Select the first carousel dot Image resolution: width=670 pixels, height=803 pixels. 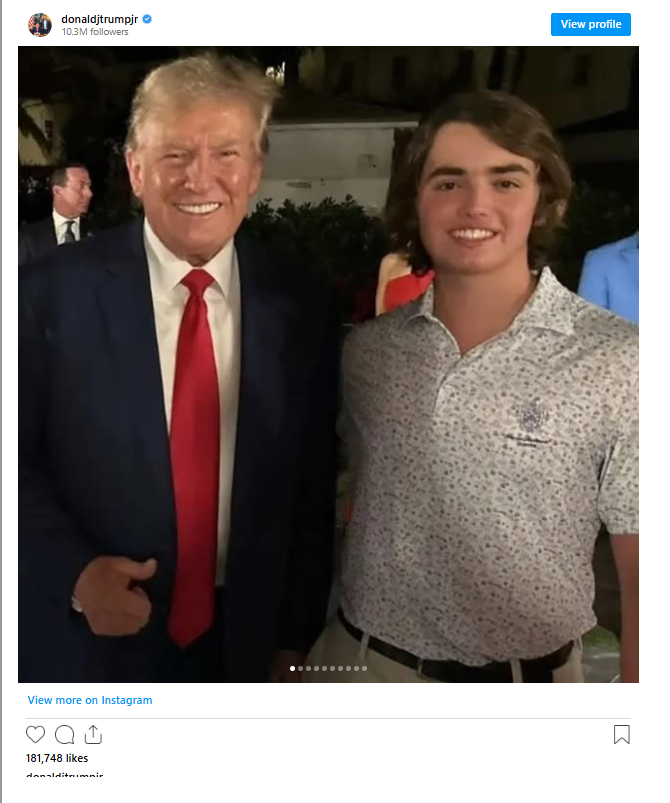click(292, 668)
